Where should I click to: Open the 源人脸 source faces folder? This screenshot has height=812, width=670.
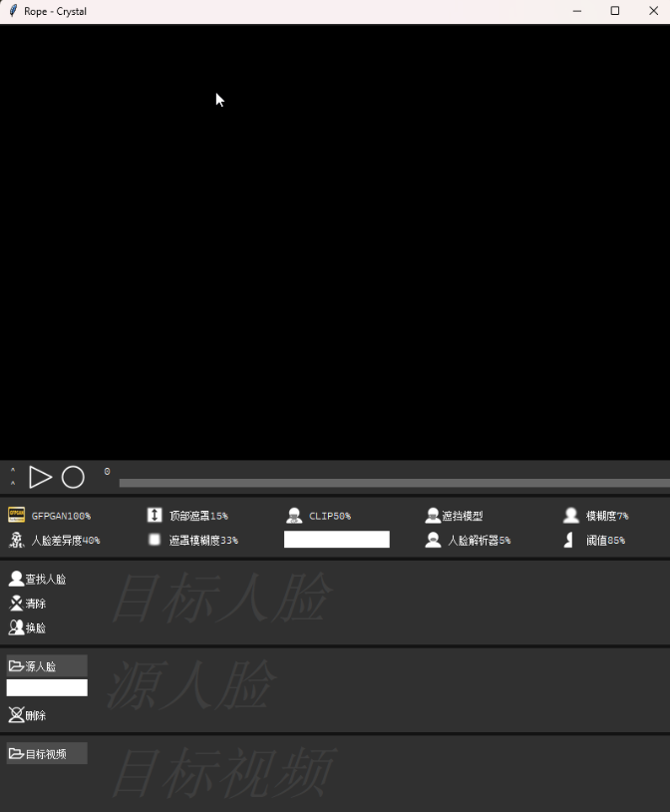[46, 666]
